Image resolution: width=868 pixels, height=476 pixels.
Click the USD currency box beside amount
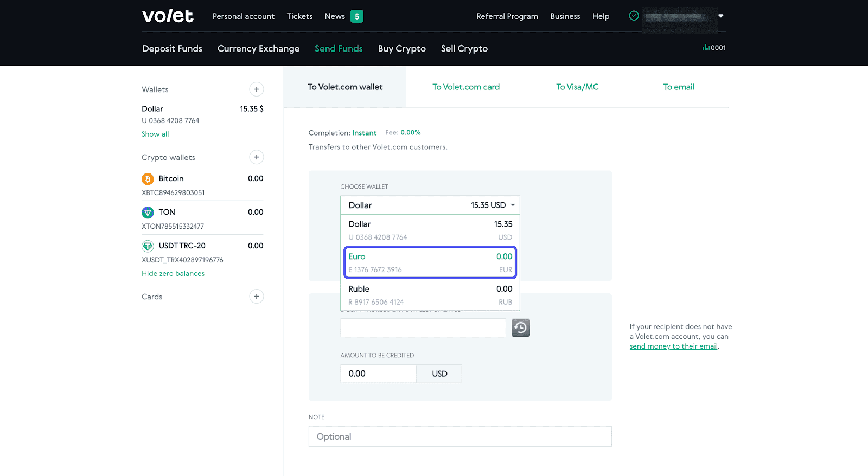[439, 374]
